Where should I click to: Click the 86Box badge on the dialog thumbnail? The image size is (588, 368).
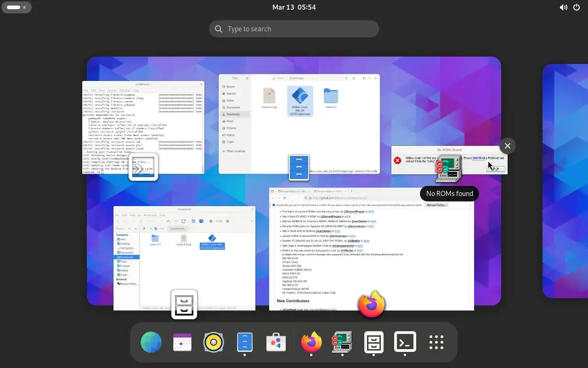tap(449, 169)
